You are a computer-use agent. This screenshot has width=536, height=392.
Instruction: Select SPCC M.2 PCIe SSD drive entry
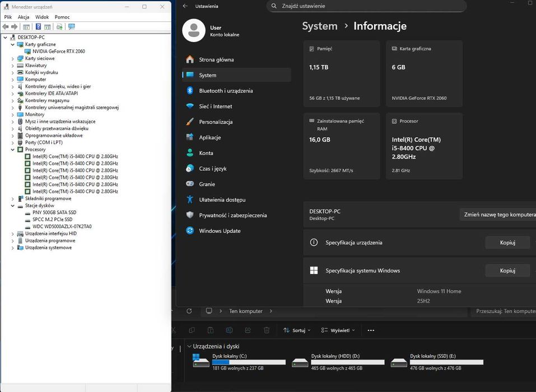52,220
